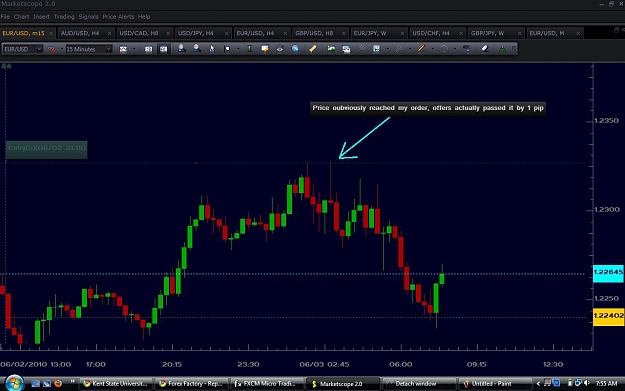
Task: Expand the flag marker dropdown arrow
Action: coord(238,49)
